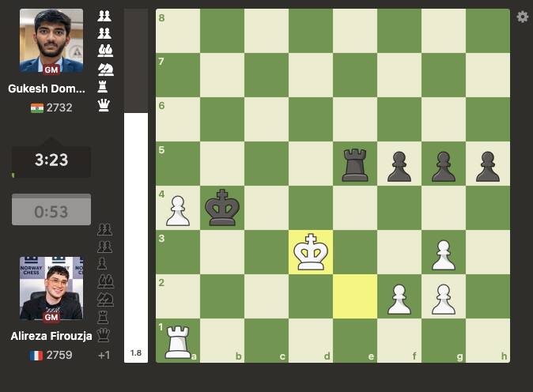Image resolution: width=533 pixels, height=392 pixels.
Task: Click the GM badge on Firouzja's photo
Action: (51, 317)
